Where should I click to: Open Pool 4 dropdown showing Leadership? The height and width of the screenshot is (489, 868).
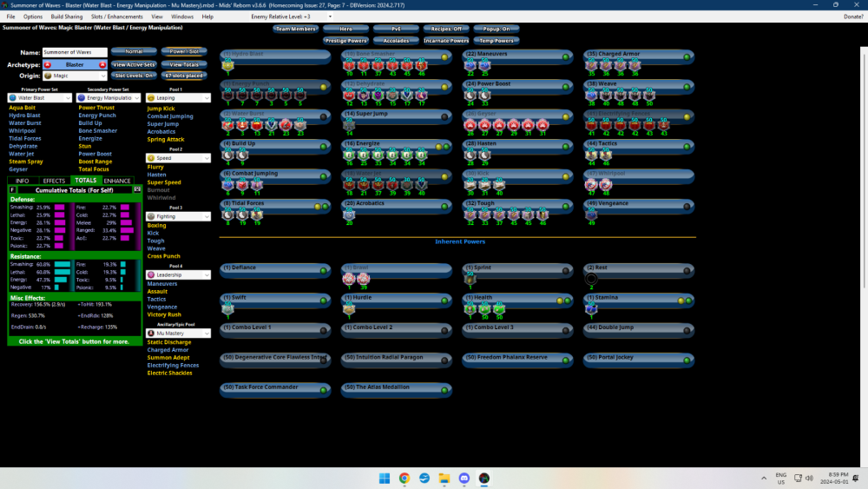[178, 274]
